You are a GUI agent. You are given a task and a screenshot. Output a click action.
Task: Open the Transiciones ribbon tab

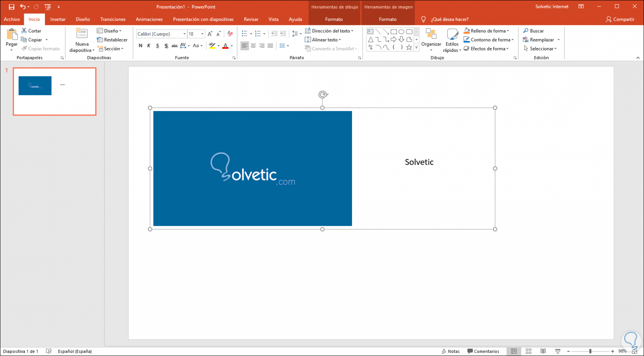coord(113,19)
